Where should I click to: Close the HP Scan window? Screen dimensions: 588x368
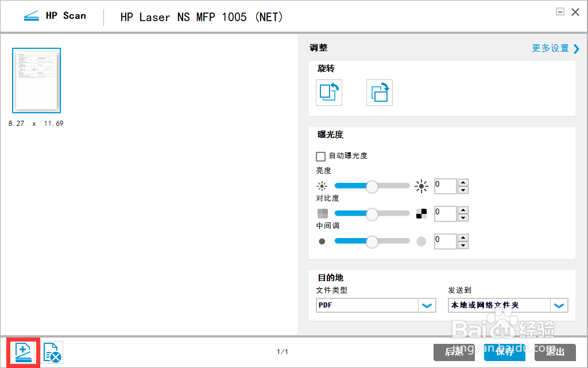coord(575,12)
